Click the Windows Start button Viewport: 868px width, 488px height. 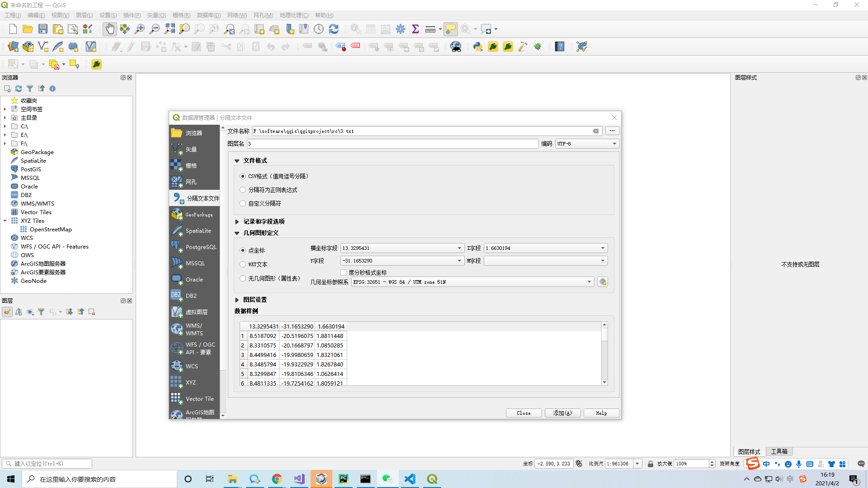(x=11, y=479)
